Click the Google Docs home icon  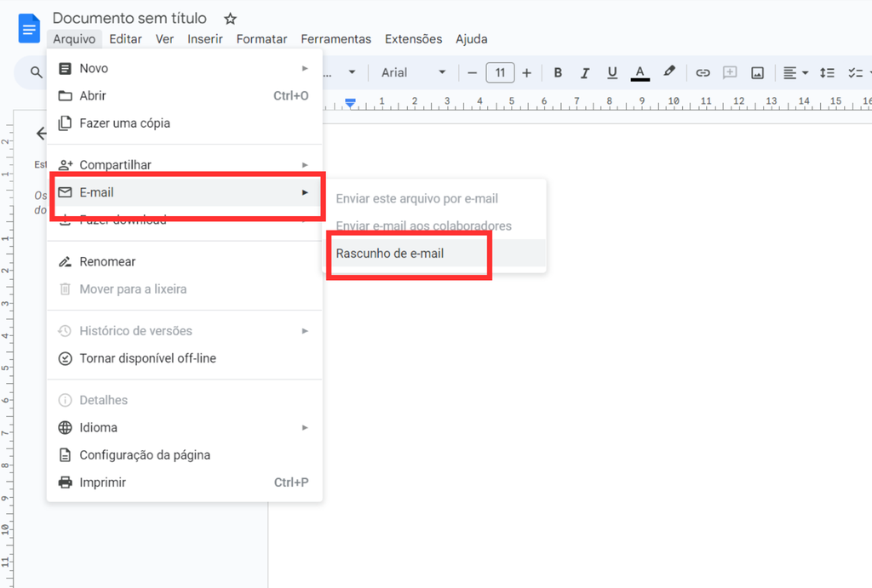pos(29,28)
